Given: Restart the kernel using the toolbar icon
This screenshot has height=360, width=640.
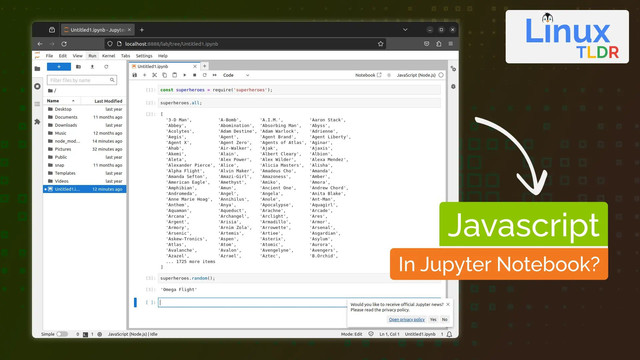Looking at the screenshot, I should [204, 75].
